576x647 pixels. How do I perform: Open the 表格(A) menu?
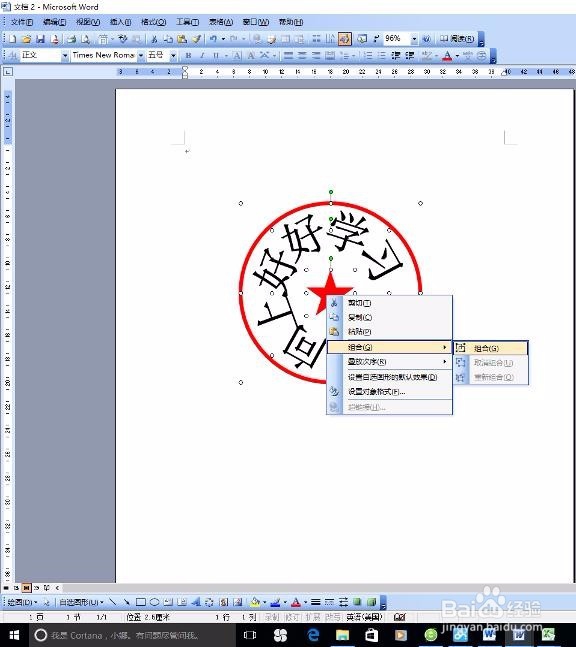(x=221, y=22)
